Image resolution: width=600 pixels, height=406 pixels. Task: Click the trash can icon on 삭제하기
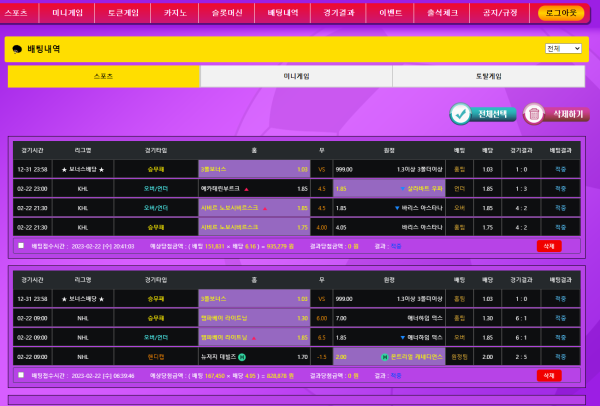pyautogui.click(x=535, y=114)
